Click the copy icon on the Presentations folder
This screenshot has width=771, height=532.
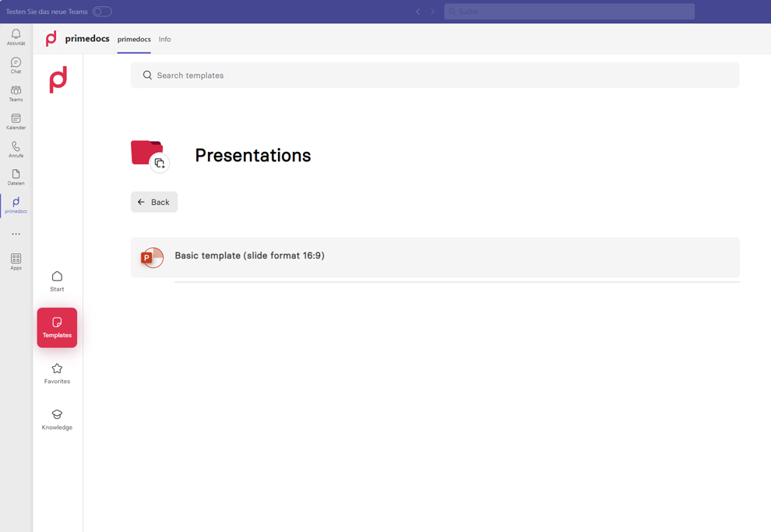click(x=160, y=164)
